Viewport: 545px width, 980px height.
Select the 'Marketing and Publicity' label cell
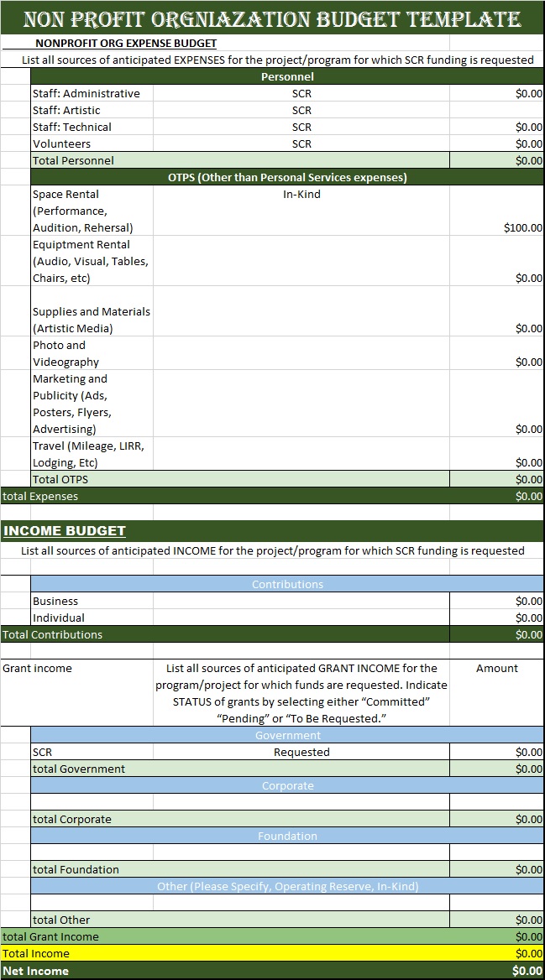tap(92, 404)
